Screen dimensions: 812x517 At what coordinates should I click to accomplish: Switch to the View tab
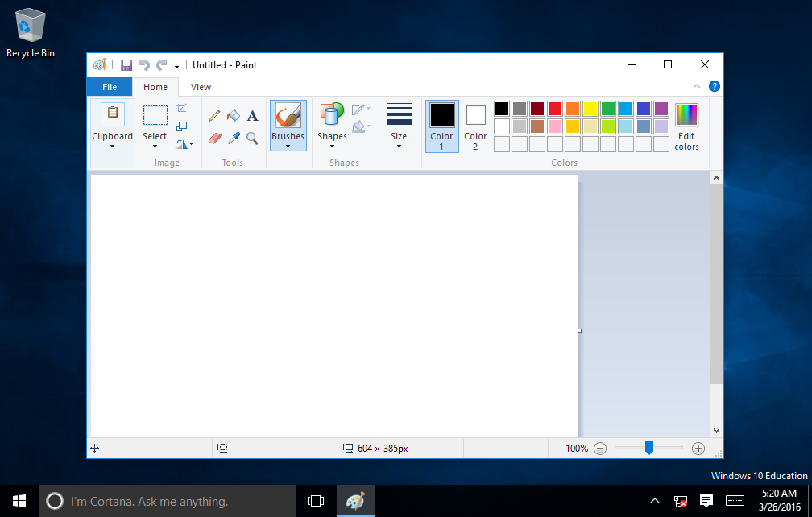pyautogui.click(x=201, y=87)
